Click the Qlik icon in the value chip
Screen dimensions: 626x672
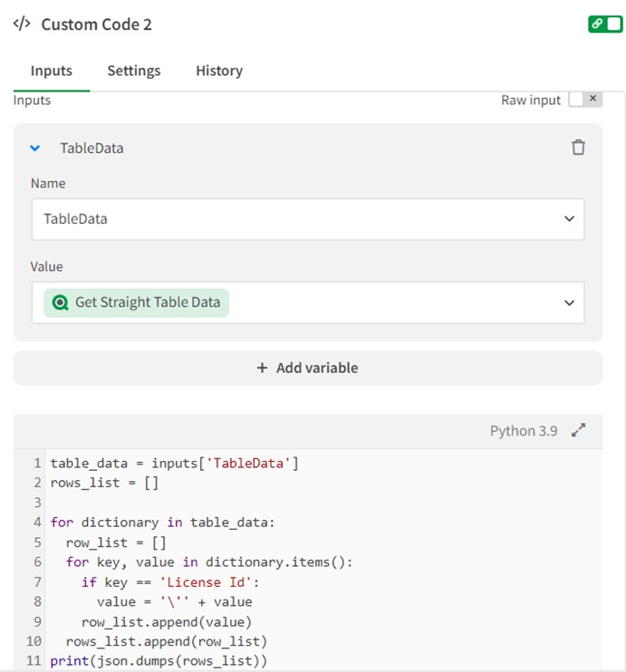(60, 303)
